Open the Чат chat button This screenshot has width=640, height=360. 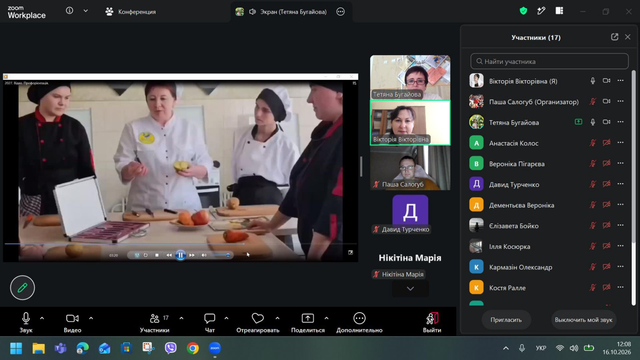210,322
